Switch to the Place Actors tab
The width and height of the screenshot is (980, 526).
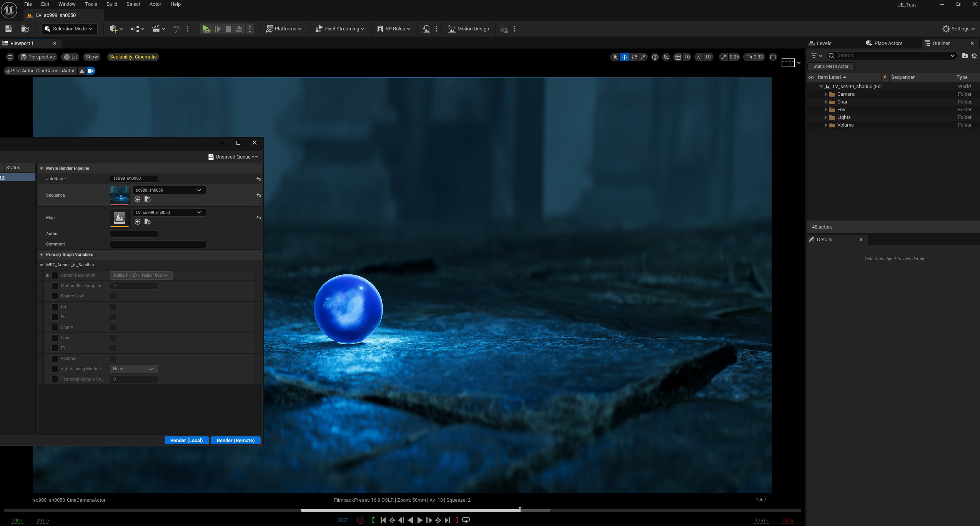point(884,43)
